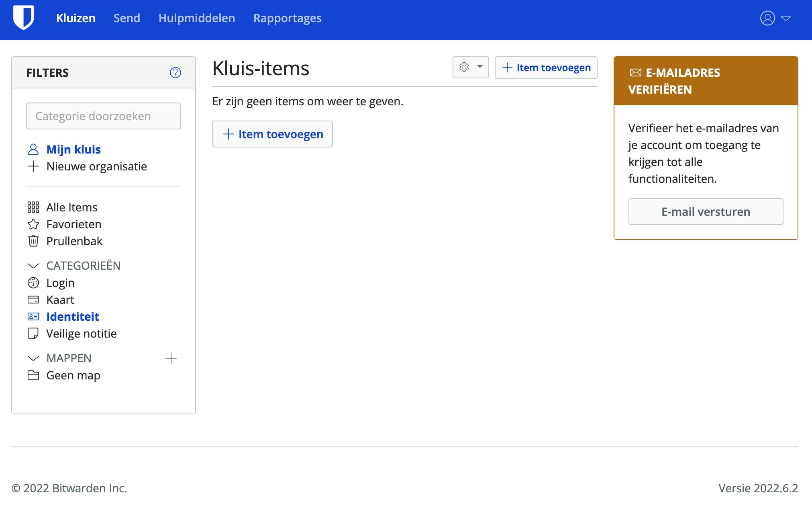Screen dimensions: 812x512
Task: Filter by Veilige notitie category
Action: click(x=81, y=334)
